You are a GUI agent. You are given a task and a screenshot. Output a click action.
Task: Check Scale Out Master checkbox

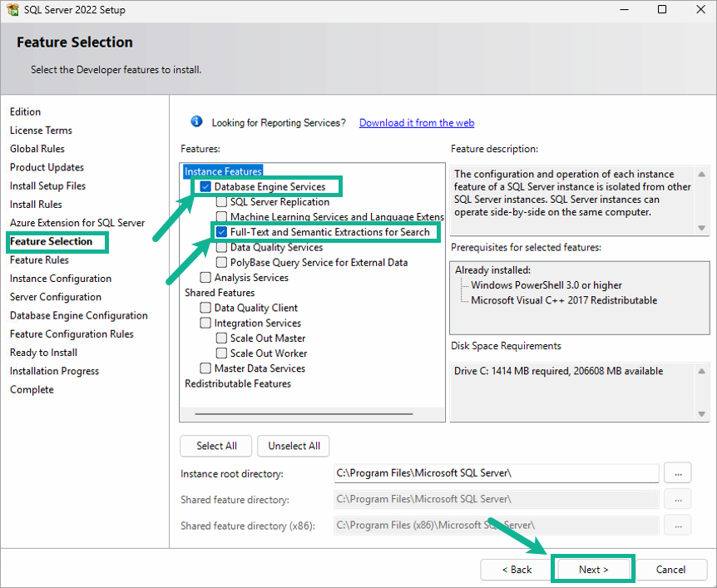(x=221, y=338)
